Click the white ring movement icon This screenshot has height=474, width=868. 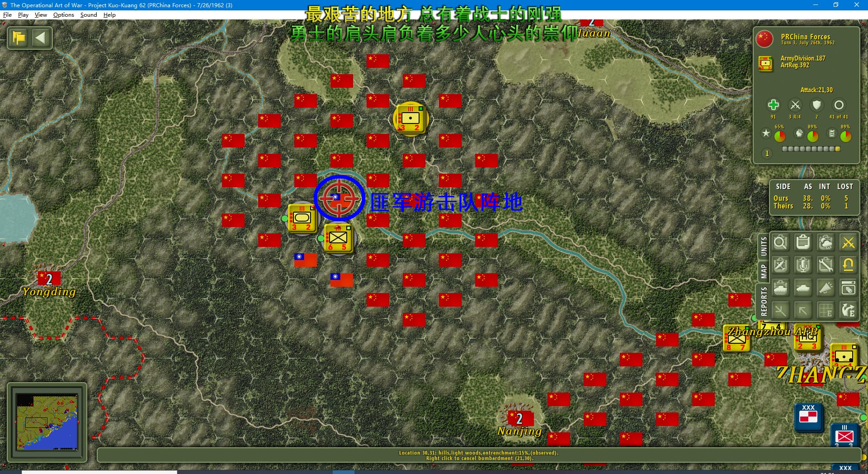point(839,105)
